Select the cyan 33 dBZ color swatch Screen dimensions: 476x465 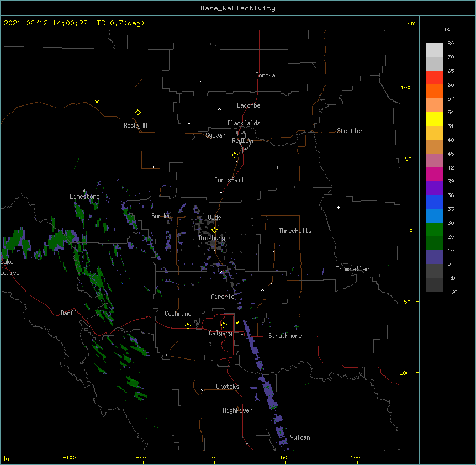point(434,216)
